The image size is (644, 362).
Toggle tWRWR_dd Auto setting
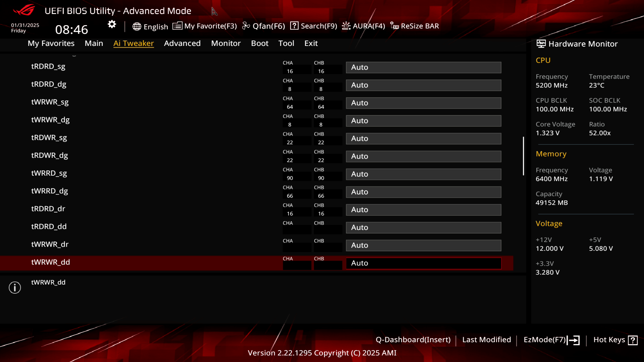[423, 262]
